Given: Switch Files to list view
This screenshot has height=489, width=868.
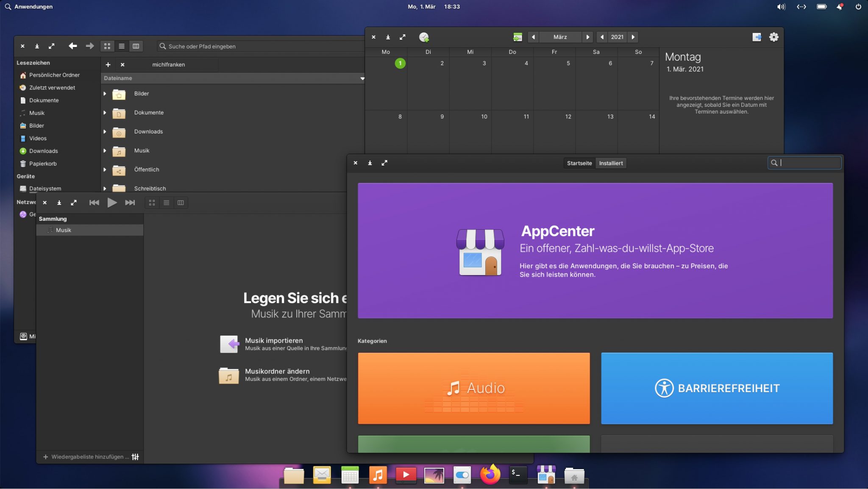Looking at the screenshot, I should click(x=122, y=46).
